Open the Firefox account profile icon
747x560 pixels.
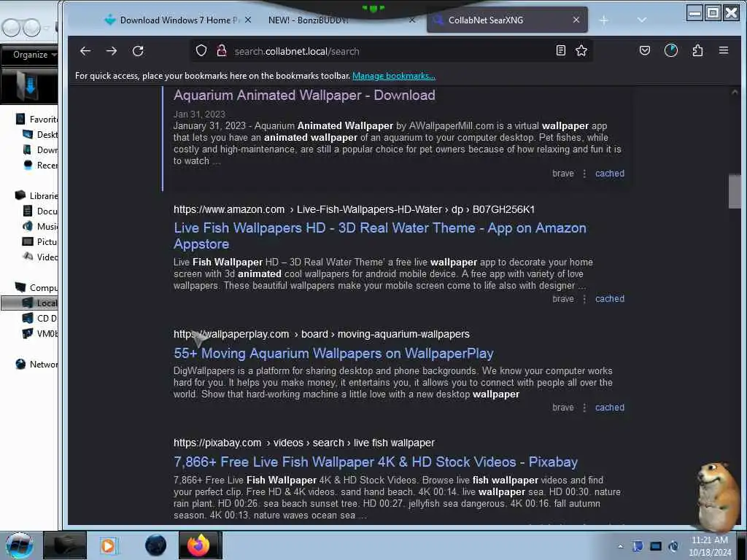point(671,50)
